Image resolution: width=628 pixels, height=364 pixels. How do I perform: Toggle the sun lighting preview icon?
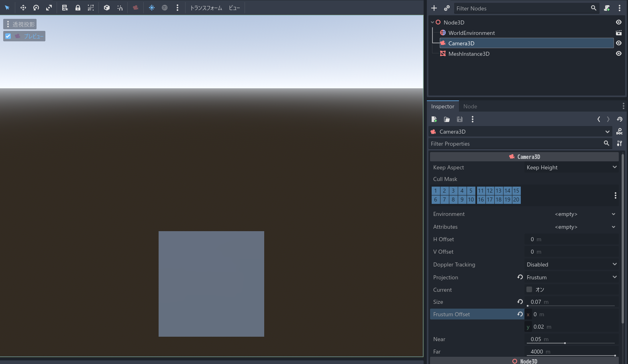coord(151,8)
